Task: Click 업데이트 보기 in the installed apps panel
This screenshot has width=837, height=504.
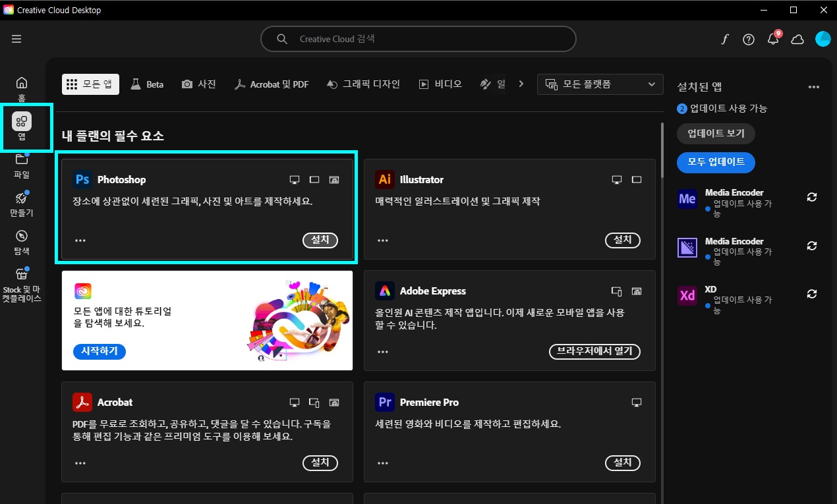Action: click(715, 133)
